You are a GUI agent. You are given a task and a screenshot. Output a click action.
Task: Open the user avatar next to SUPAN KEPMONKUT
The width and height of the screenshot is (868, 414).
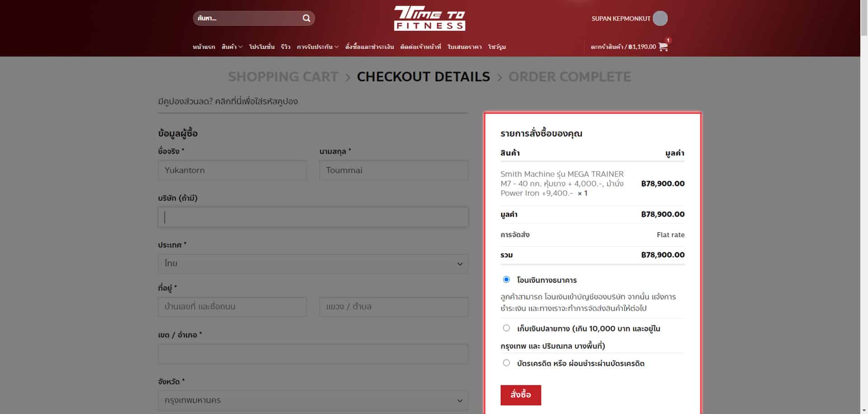(660, 19)
